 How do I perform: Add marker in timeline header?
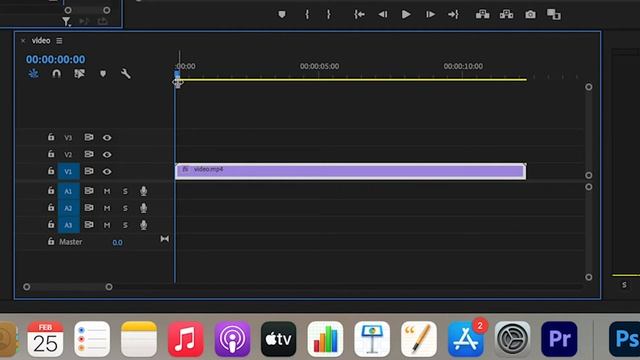[103, 73]
